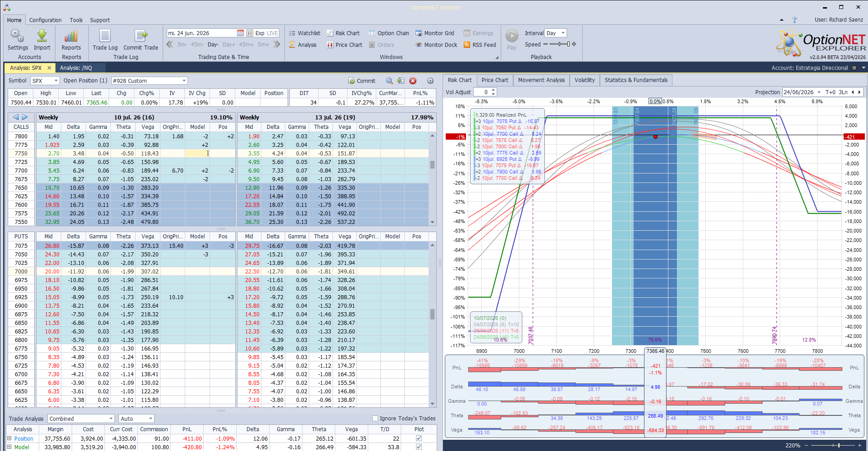This screenshot has width=868, height=451.
Task: Switch to Volatility tab
Action: pos(585,80)
